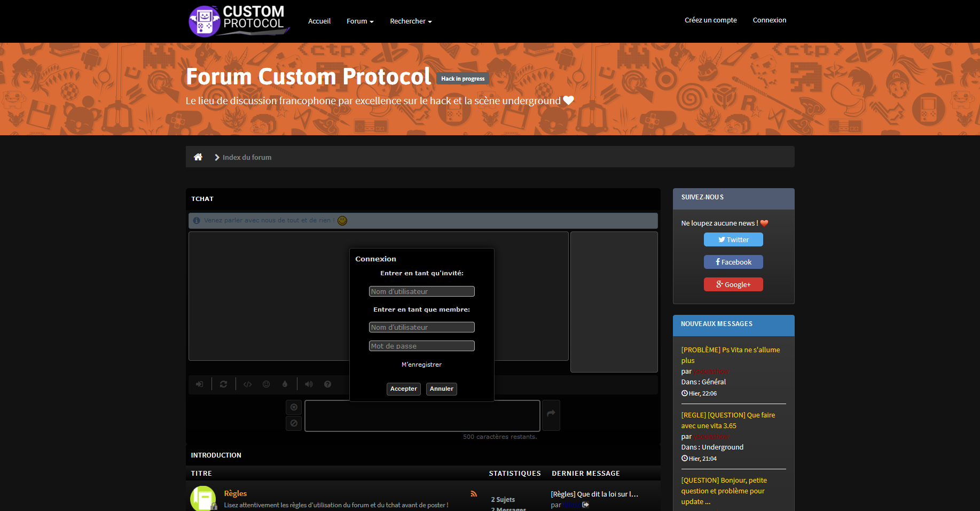The width and height of the screenshot is (980, 511).
Task: Click the Règles forum folder icon
Action: pos(203,498)
